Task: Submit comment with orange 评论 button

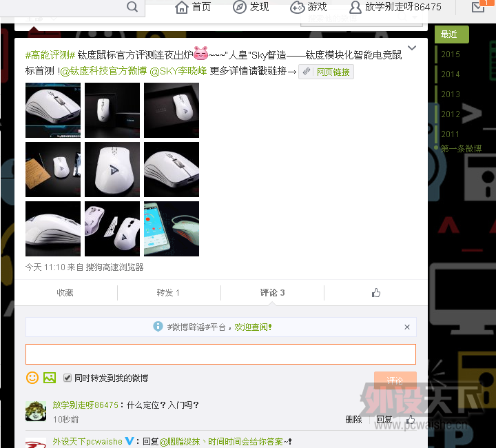Action: coord(395,380)
